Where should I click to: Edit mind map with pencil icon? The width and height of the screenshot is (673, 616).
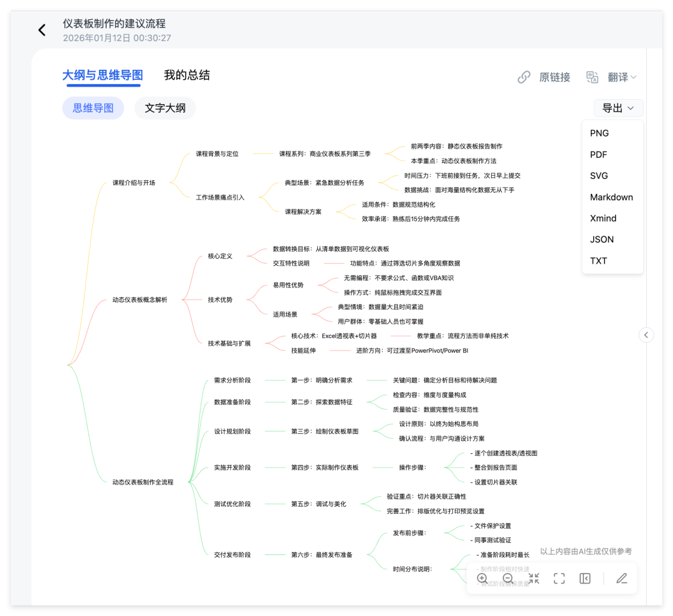[622, 579]
